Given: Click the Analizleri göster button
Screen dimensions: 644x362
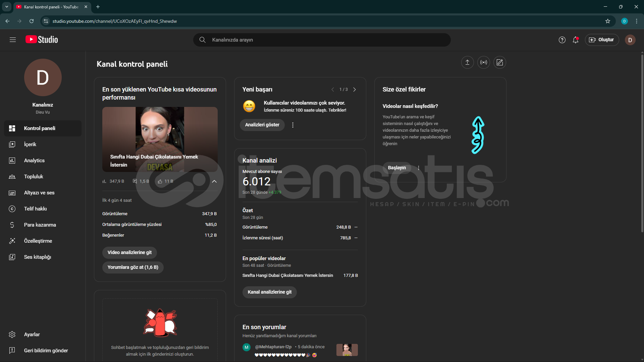Looking at the screenshot, I should coord(262,125).
